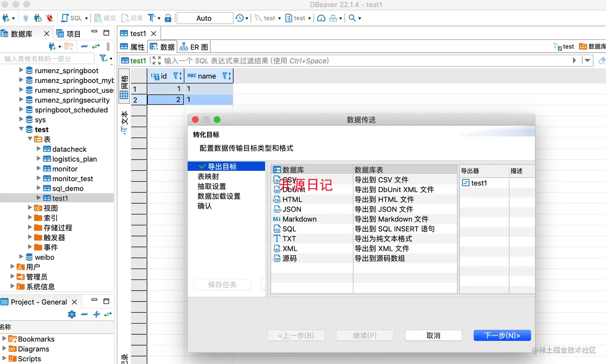Image resolution: width=606 pixels, height=364 pixels.
Task: Maximize the Project - General panel
Action: click(x=107, y=301)
